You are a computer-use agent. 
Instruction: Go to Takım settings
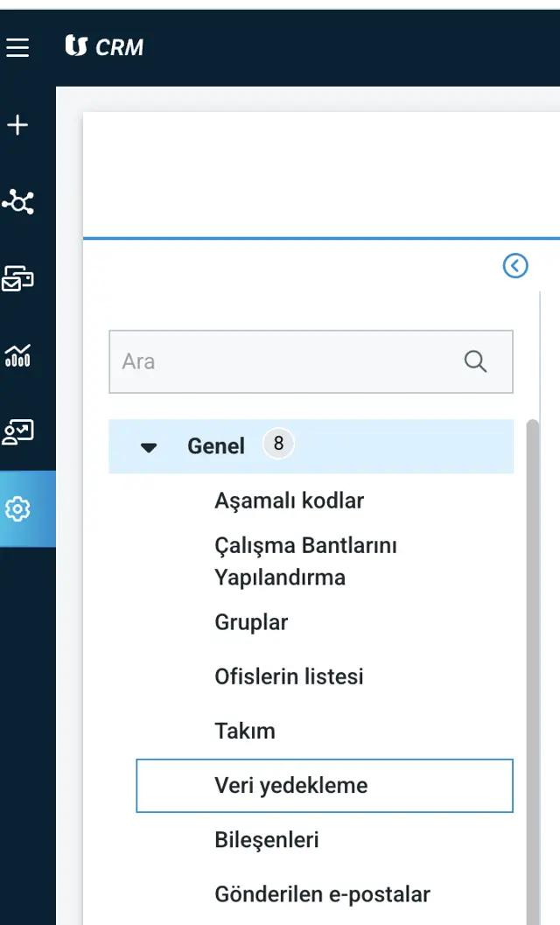coord(245,731)
